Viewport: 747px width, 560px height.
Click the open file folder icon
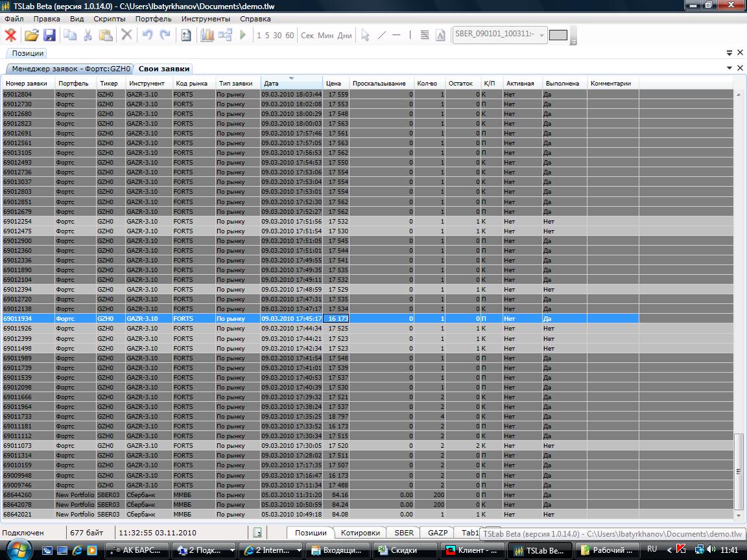tap(31, 35)
